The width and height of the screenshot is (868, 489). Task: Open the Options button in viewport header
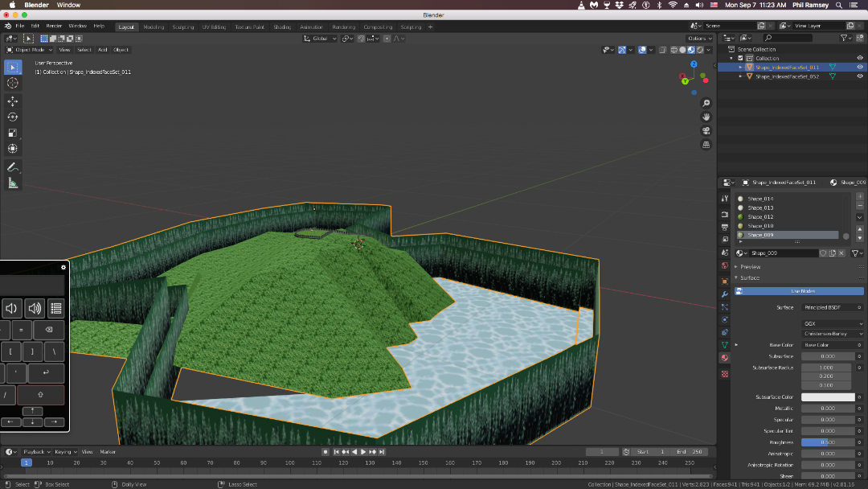tap(699, 38)
